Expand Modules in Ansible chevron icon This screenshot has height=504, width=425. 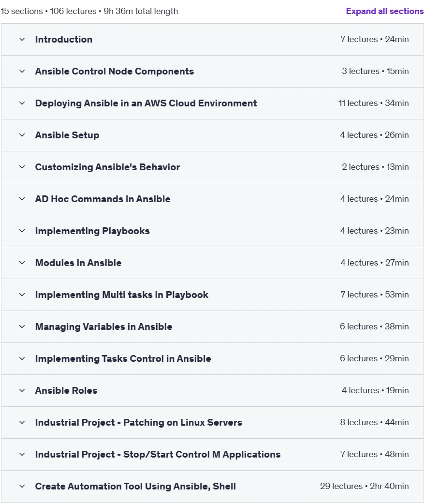coord(22,263)
